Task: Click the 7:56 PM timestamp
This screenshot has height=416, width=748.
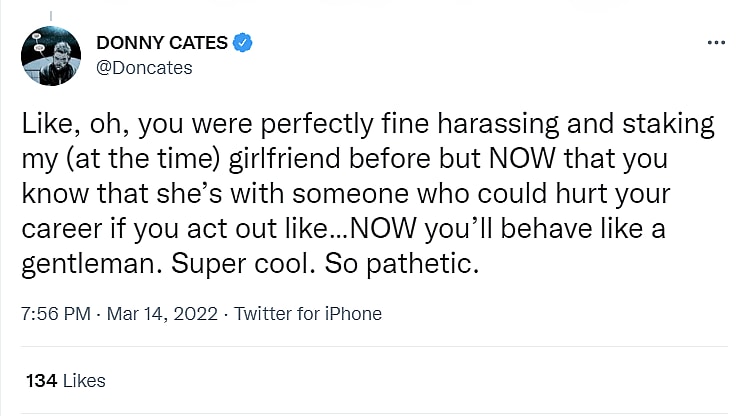Action: (54, 313)
